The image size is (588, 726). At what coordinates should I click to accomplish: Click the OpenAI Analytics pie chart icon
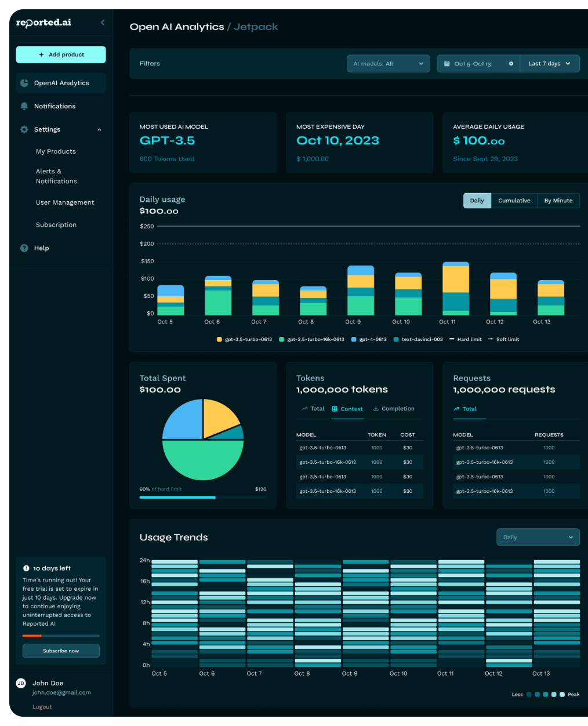coord(24,83)
